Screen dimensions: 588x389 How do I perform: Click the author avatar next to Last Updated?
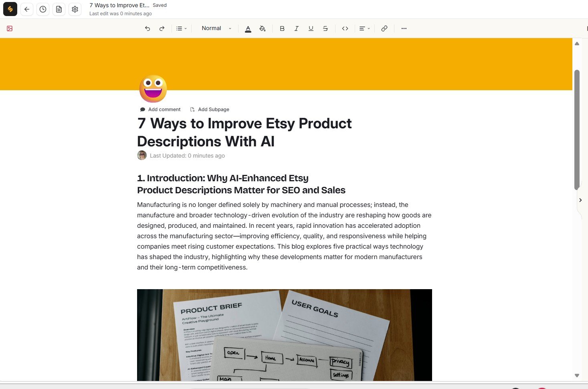coord(142,155)
